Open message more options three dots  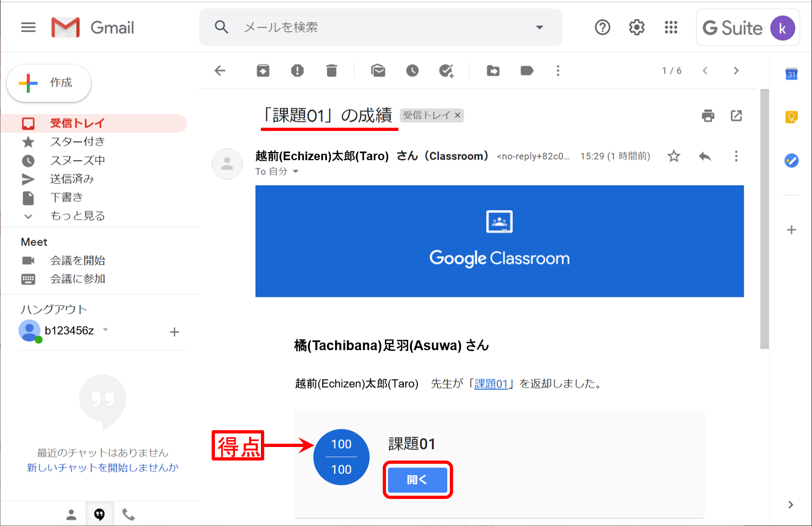(736, 156)
